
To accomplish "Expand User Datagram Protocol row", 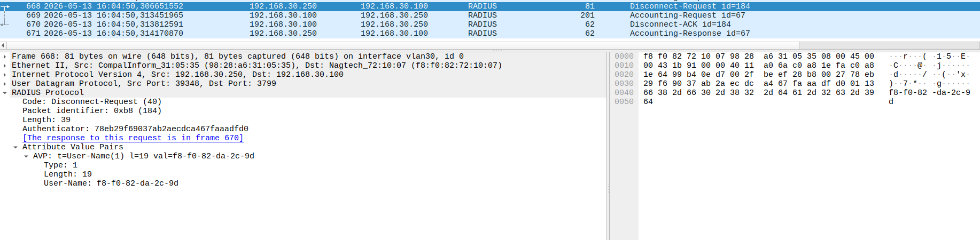I will tap(5, 84).
